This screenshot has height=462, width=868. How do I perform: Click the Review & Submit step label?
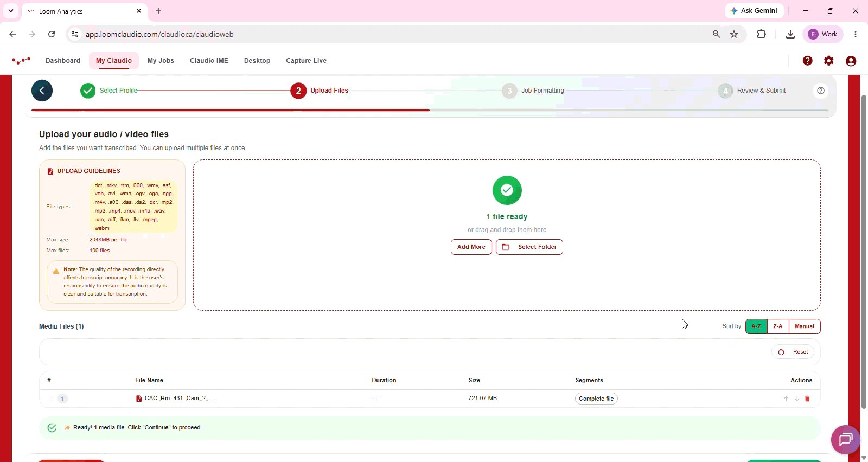pyautogui.click(x=761, y=91)
